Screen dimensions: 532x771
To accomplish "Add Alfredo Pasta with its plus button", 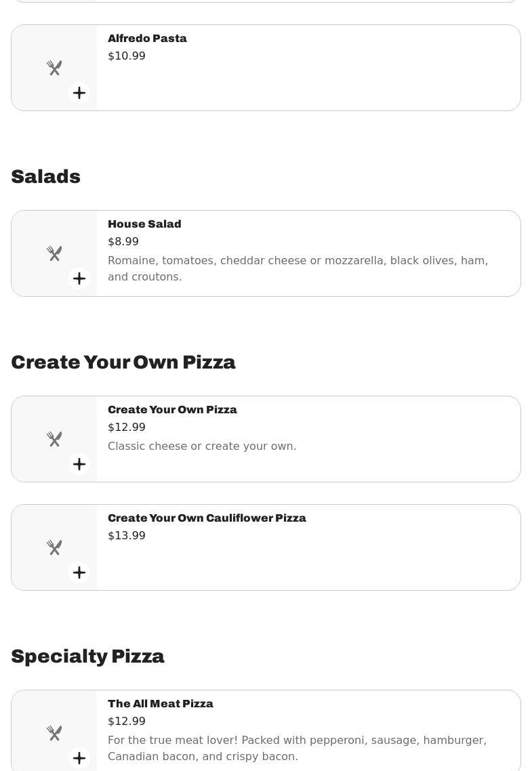I will pyautogui.click(x=79, y=93).
